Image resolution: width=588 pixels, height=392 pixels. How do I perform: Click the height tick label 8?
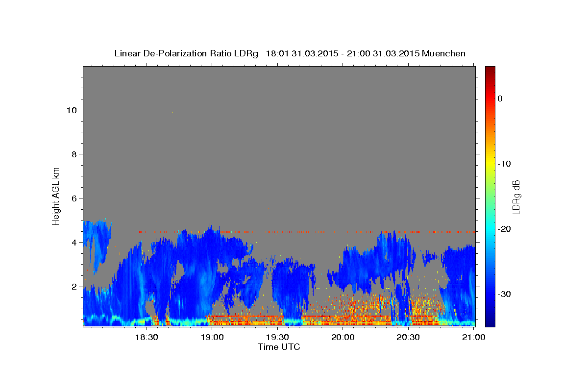pyautogui.click(x=74, y=154)
